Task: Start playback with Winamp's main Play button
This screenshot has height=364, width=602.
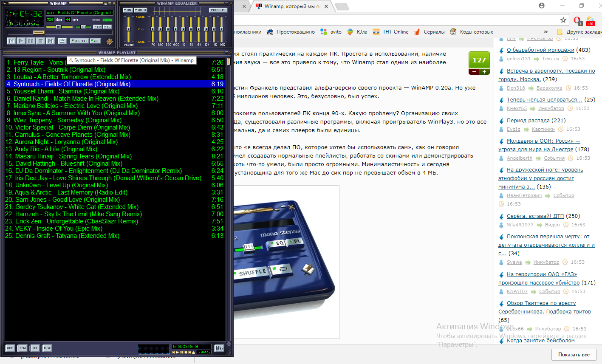Action: [x=21, y=41]
